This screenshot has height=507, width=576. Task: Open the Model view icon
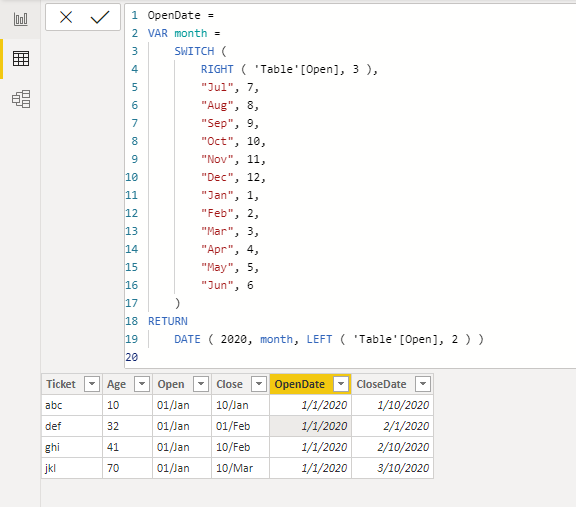pos(21,99)
